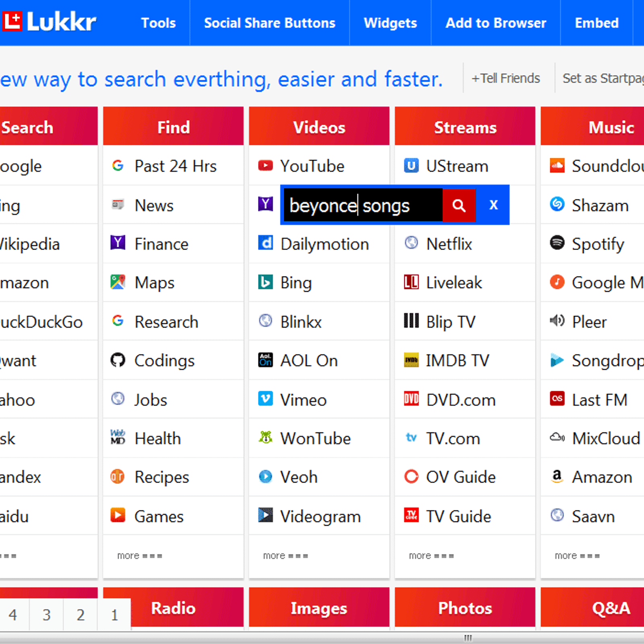This screenshot has width=644, height=644.
Task: Click the Videos category header
Action: (319, 126)
